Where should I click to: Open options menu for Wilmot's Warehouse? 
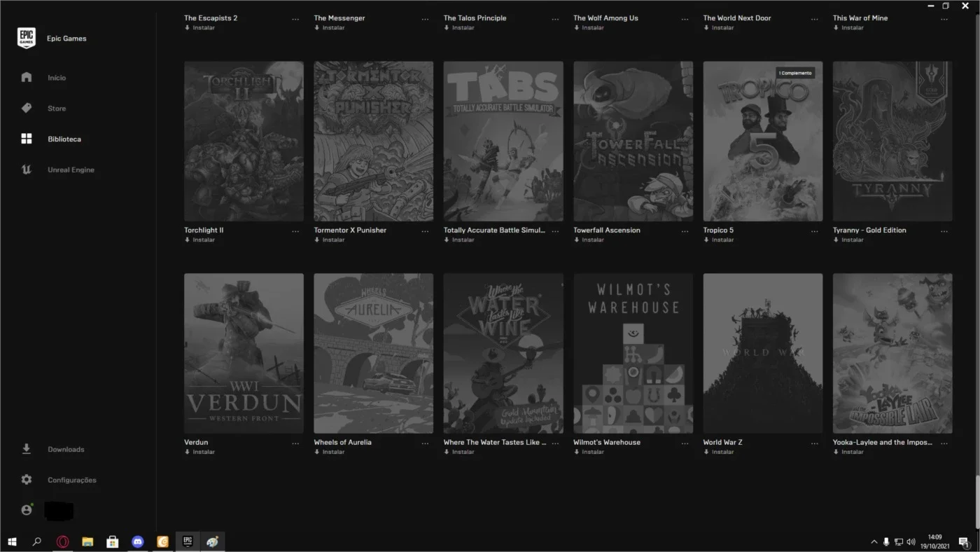point(685,443)
